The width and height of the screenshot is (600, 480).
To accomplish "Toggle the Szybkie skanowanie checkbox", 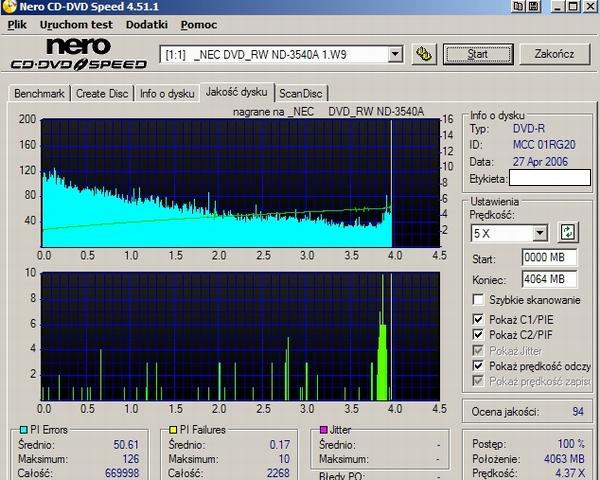I will 478,300.
